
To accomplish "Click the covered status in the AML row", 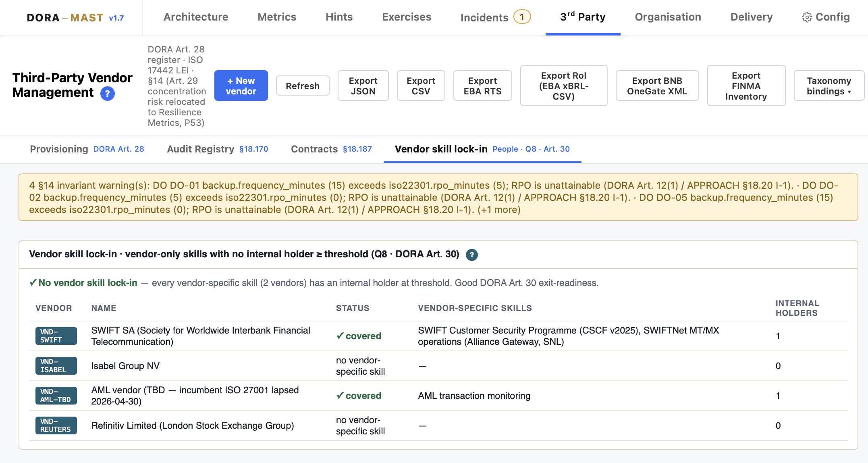I will (359, 396).
